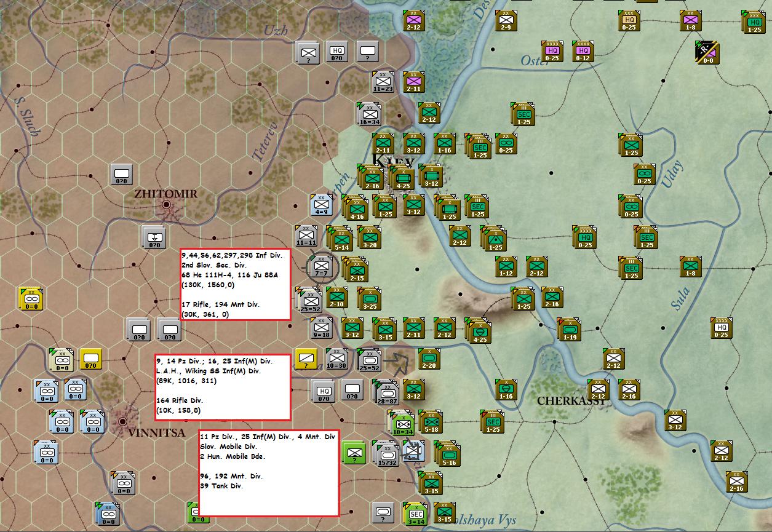Select the white 3-12 infantry counter
The image size is (772, 532).
(675, 420)
